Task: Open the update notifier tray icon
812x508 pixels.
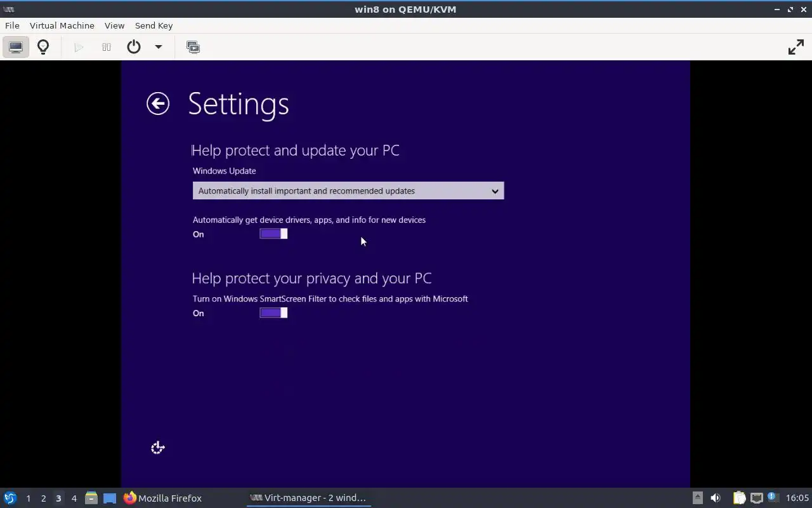Action: coord(773,497)
